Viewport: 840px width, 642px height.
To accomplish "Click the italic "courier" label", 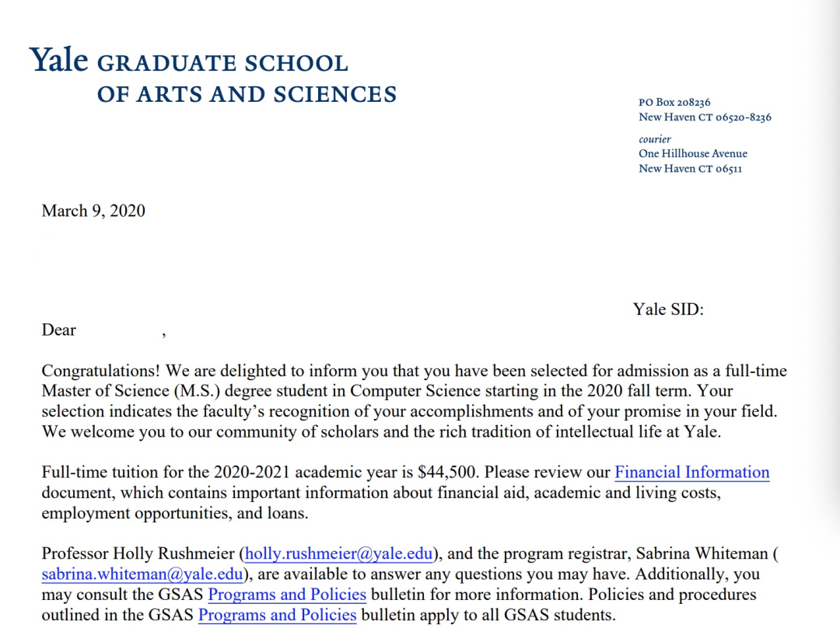I will tap(655, 139).
